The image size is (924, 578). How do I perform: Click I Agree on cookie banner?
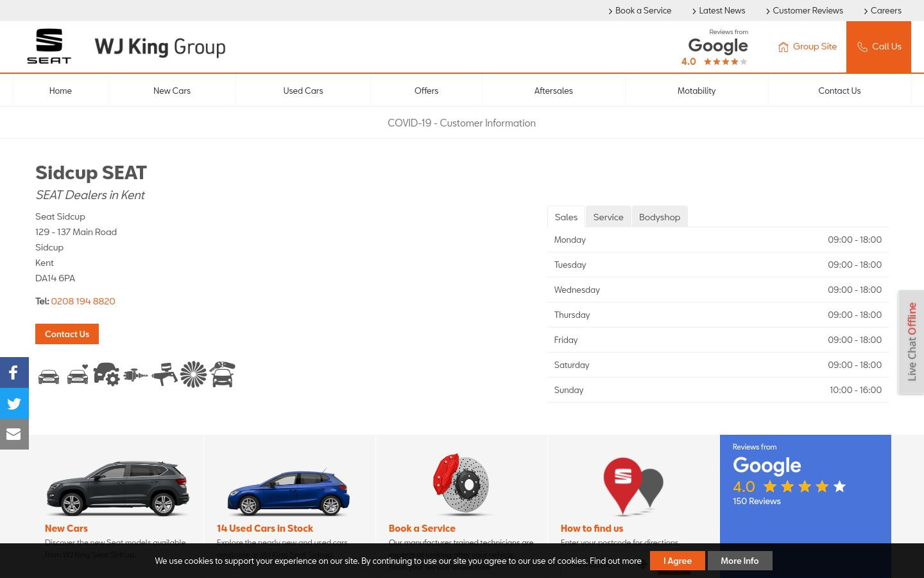click(x=678, y=561)
